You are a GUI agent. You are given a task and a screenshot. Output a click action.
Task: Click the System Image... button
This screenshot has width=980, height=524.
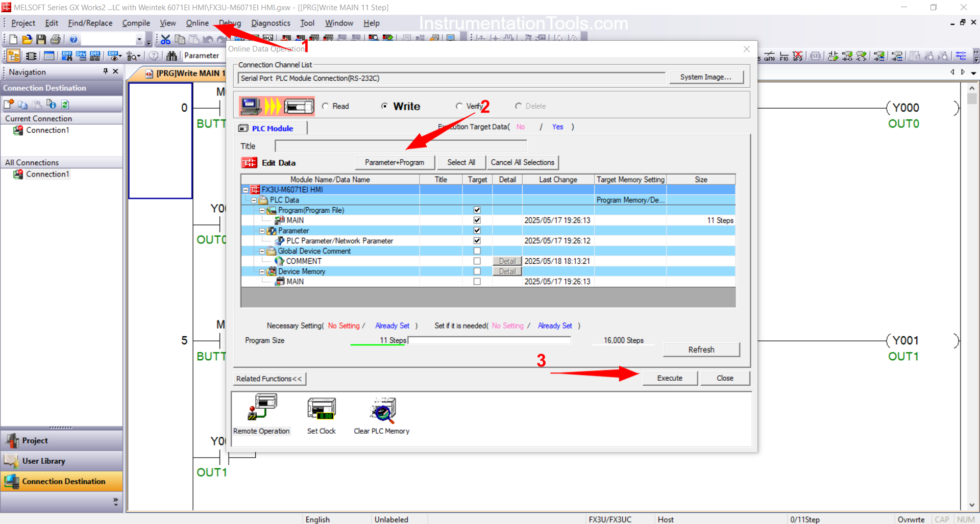[706, 77]
